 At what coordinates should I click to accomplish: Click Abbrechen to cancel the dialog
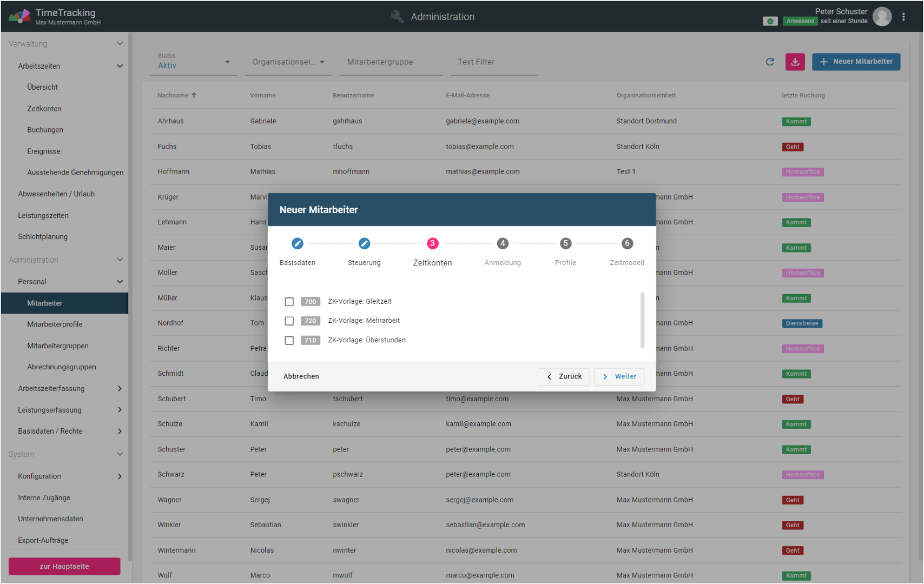pos(301,376)
